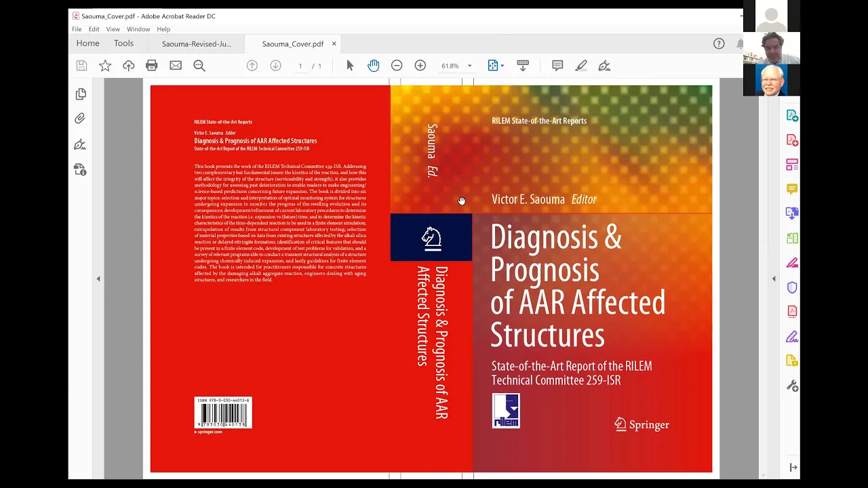Go to the Home view

click(x=88, y=43)
